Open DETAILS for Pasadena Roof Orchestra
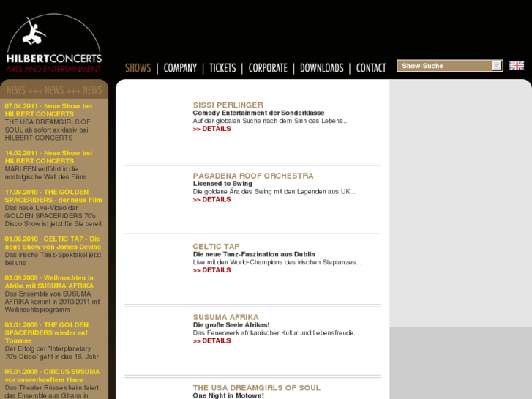Viewport: 532px width, 399px height. [x=211, y=199]
